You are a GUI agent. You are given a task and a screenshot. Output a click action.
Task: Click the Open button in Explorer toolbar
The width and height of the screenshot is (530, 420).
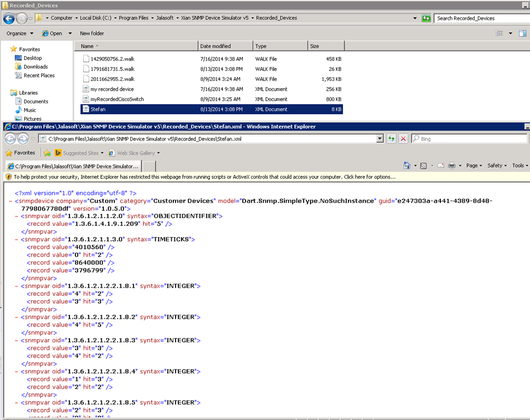click(x=52, y=33)
